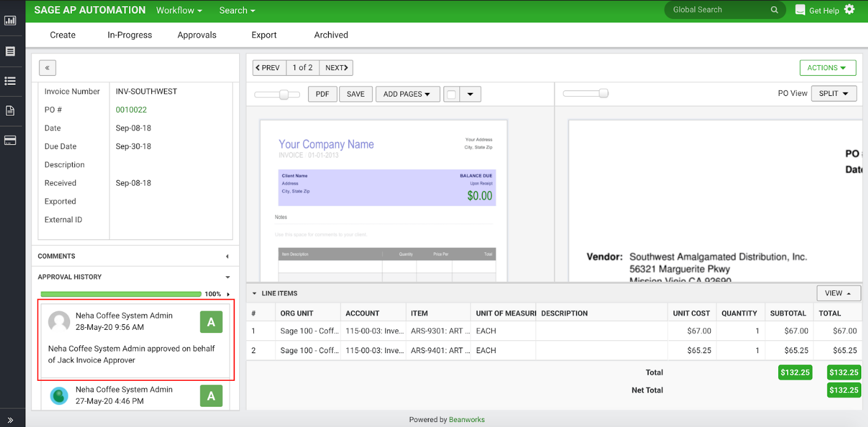Open the list icon in left sidebar
This screenshot has height=427, width=868.
[x=10, y=81]
